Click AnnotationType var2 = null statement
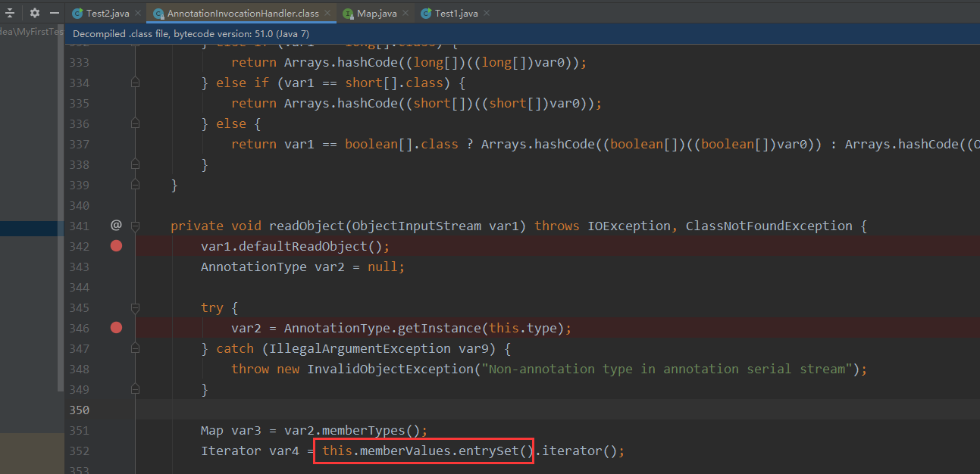The image size is (980, 474). pyautogui.click(x=303, y=267)
